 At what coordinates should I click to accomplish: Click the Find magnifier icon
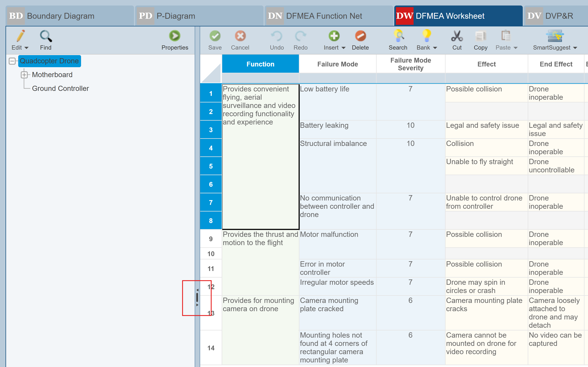pos(46,36)
